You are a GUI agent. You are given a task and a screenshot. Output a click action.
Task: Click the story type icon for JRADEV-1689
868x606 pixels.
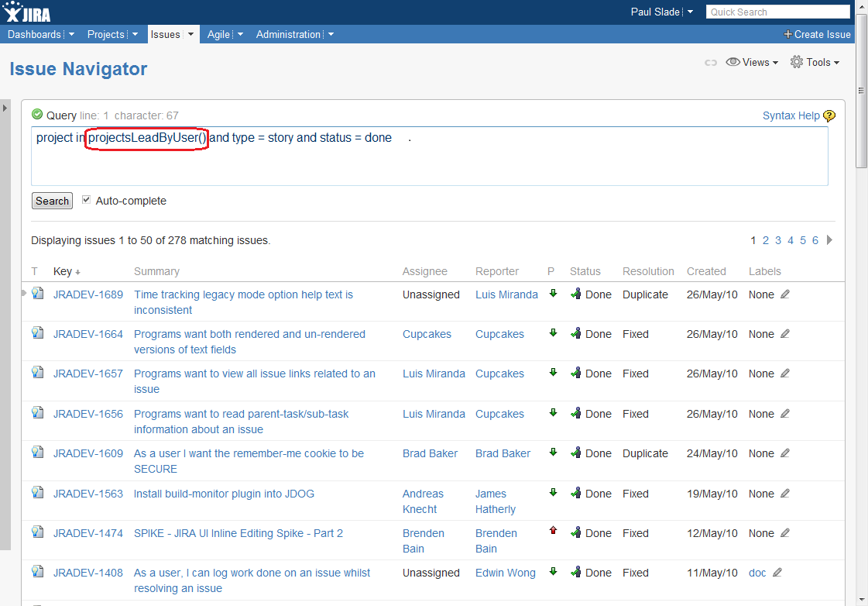pos(38,293)
